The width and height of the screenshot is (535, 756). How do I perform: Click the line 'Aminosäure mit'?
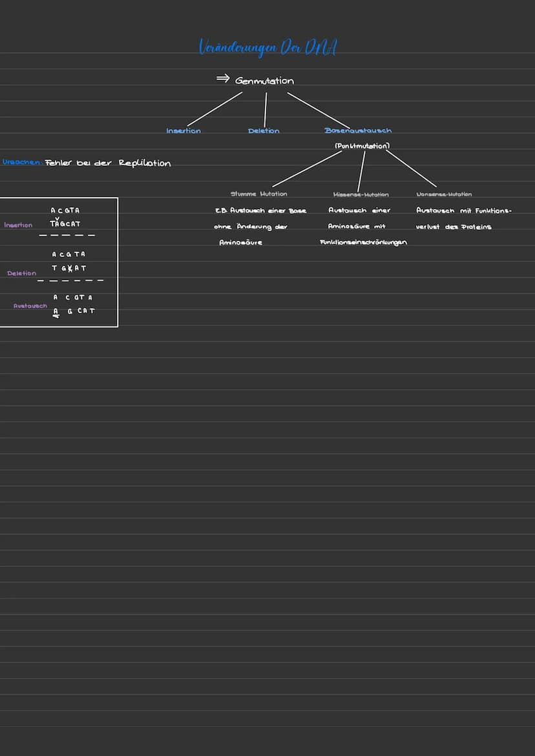[357, 226]
